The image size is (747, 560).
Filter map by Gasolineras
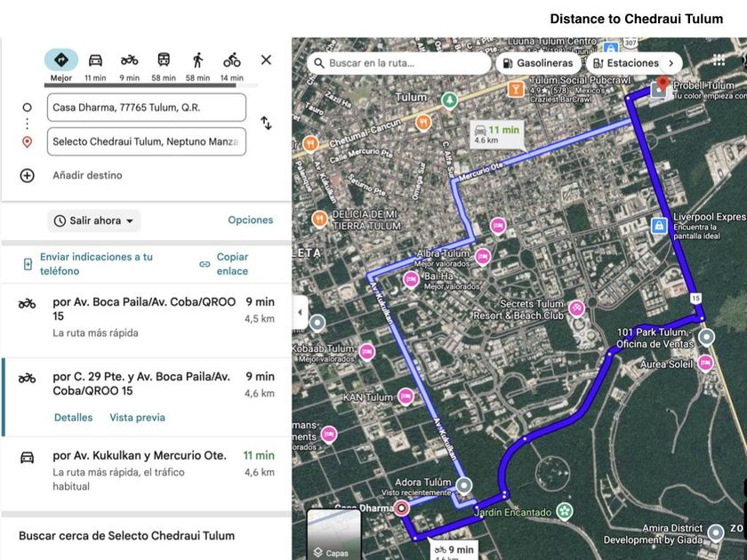tap(538, 63)
